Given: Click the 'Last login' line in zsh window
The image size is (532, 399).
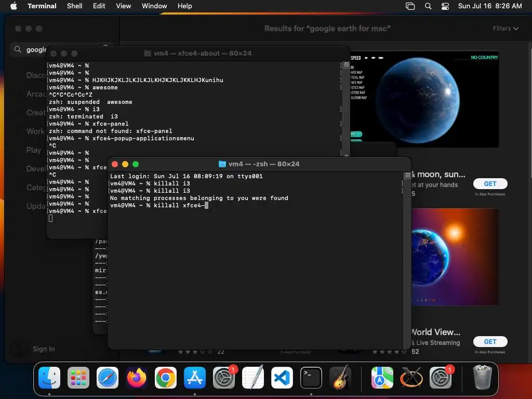Looking at the screenshot, I should tap(187, 176).
